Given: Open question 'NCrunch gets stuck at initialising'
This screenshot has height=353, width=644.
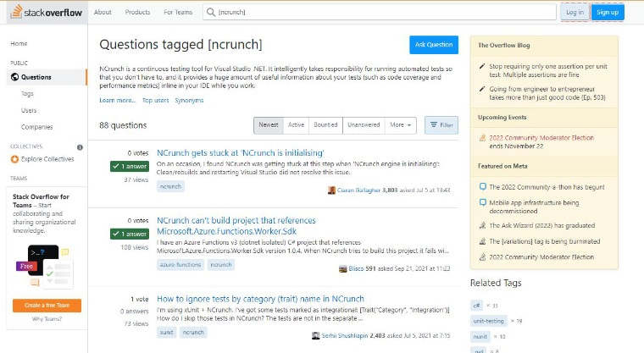Looking at the screenshot, I should click(x=241, y=152).
